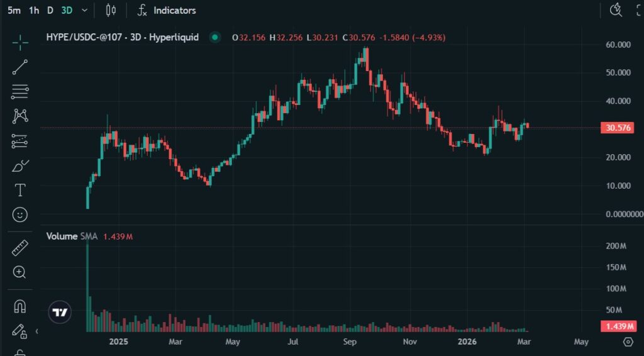
Task: Open the emoji sticker tool
Action: coord(20,215)
